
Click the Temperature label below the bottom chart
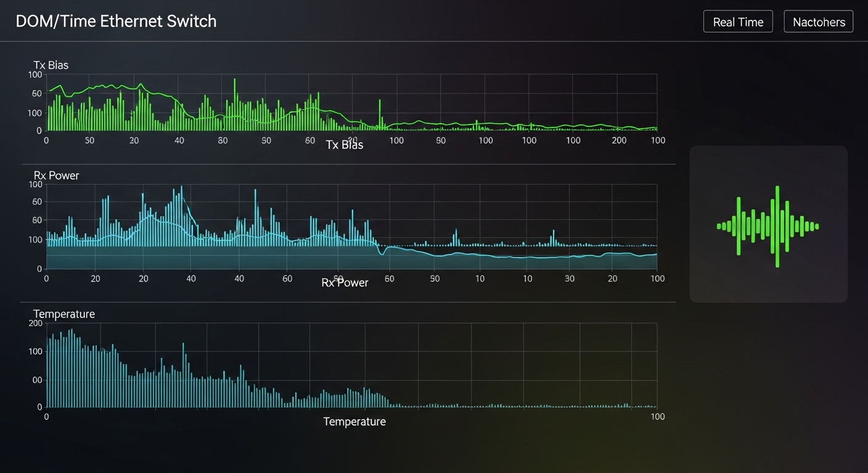click(x=354, y=422)
